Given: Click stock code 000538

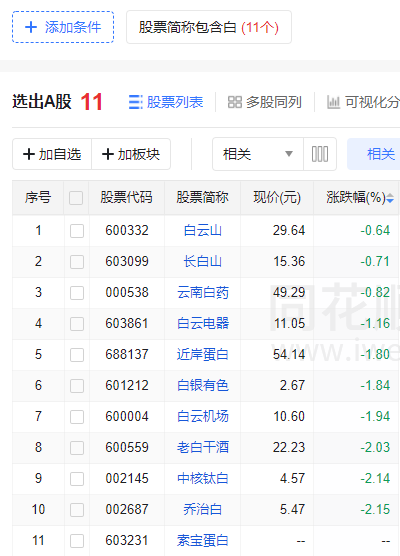Looking at the screenshot, I should [x=127, y=293].
